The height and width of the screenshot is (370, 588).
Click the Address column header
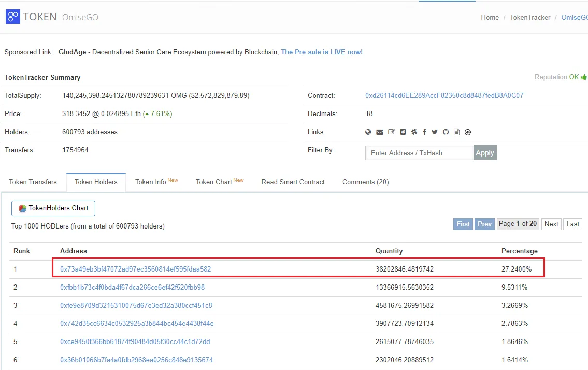pos(74,251)
